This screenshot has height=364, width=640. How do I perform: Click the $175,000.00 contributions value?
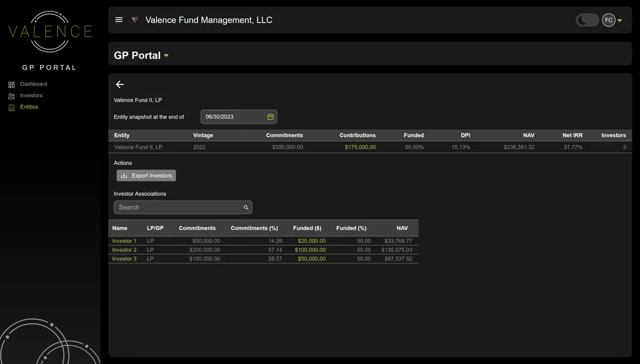click(x=360, y=147)
